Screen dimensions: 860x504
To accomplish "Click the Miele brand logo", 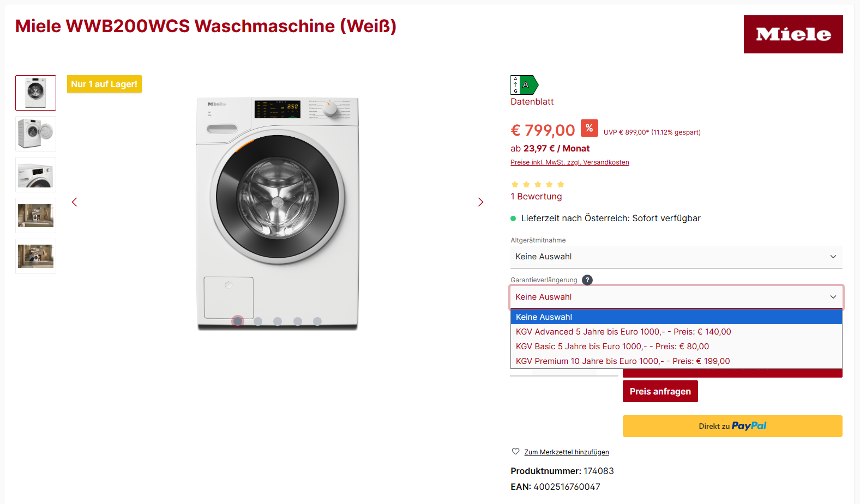I will click(793, 34).
